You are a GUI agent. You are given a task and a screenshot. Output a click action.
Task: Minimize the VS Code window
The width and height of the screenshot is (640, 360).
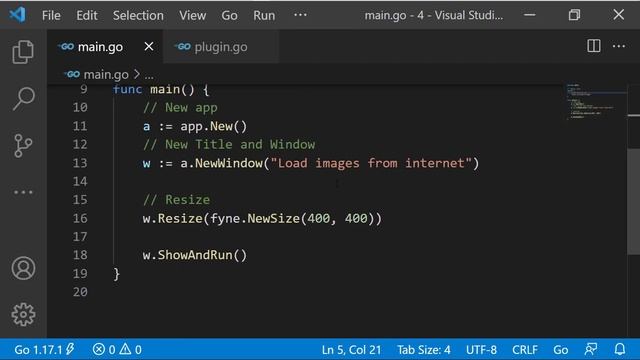[530, 15]
